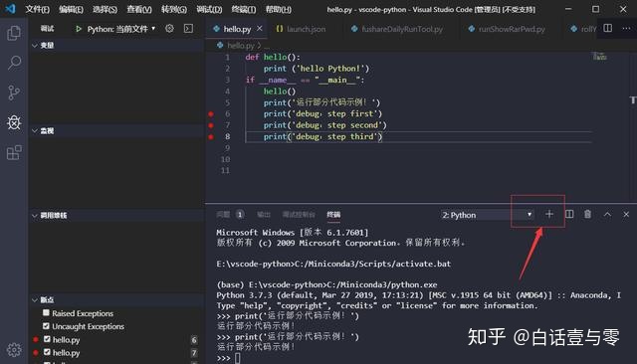This screenshot has height=364, width=637.
Task: Open the debug configuration dropdown
Action: [121, 29]
